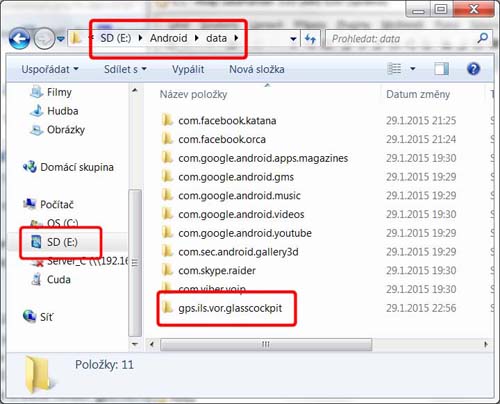Open the gps.ils.vor.glasscockpit folder

coord(230,308)
